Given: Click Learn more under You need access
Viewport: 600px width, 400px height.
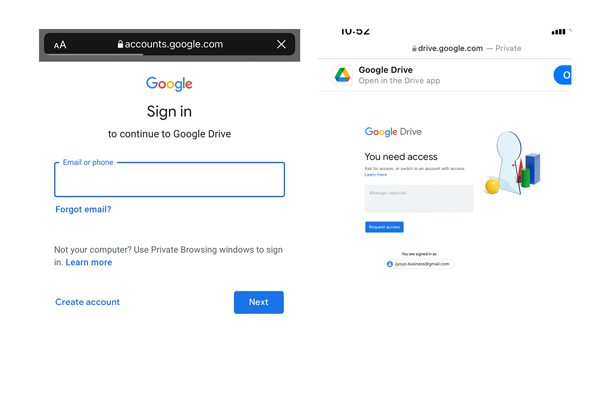Looking at the screenshot, I should [376, 175].
